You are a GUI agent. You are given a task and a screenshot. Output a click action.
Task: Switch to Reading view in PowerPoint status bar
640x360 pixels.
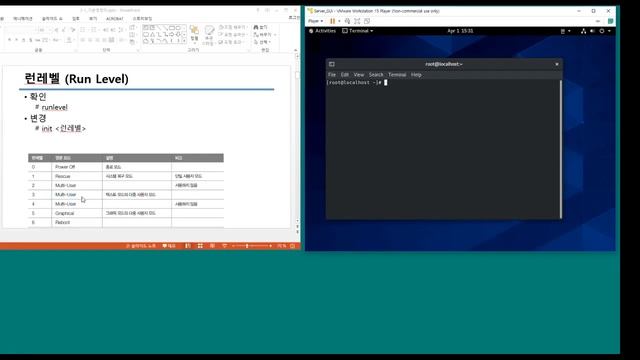click(x=212, y=246)
